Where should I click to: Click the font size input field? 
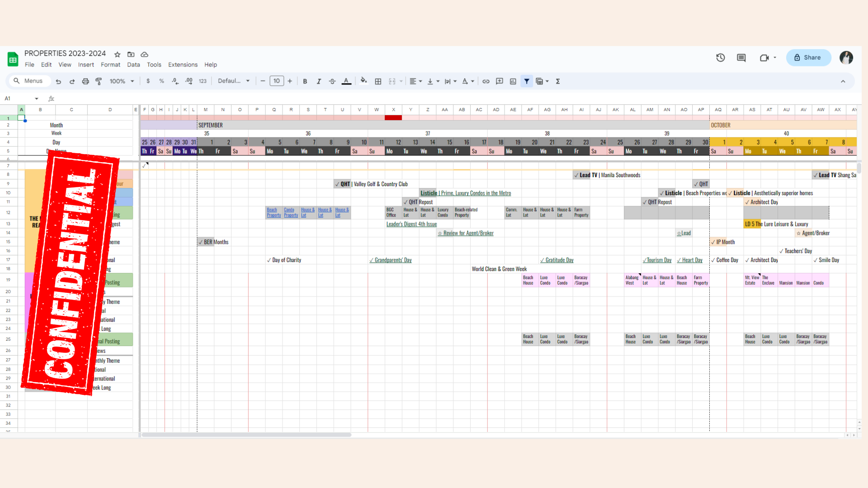[277, 81]
